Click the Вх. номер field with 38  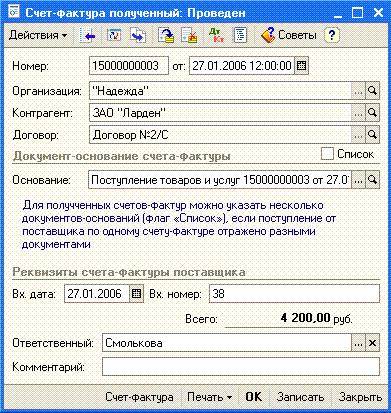pos(294,294)
